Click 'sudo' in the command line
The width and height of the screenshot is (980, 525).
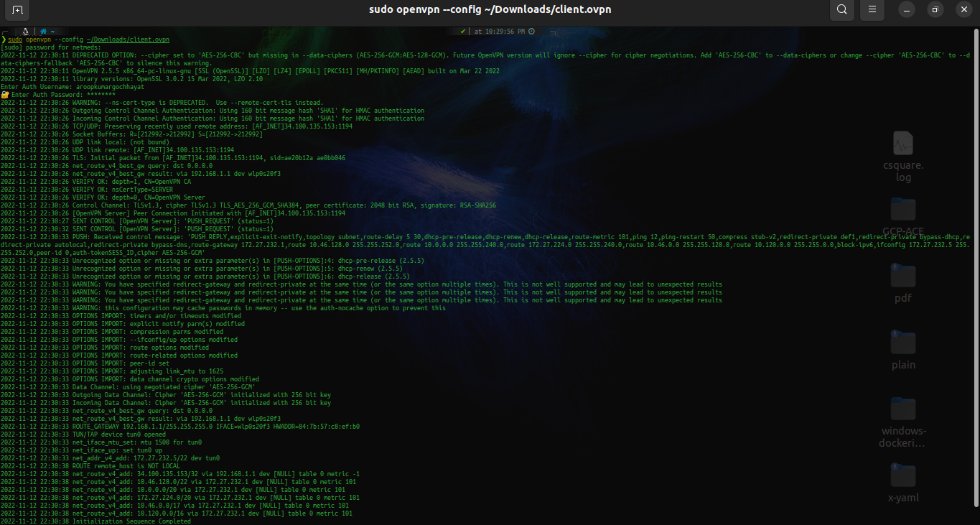16,40
